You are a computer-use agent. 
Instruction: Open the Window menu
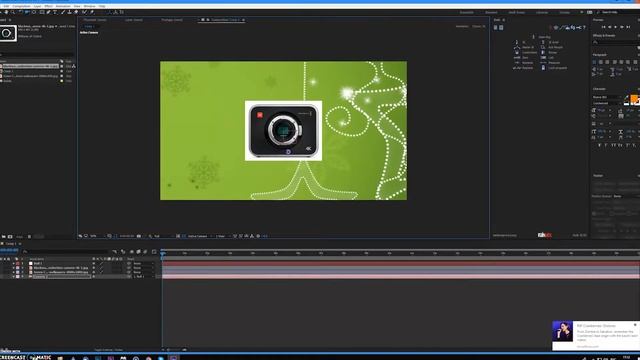pos(89,6)
